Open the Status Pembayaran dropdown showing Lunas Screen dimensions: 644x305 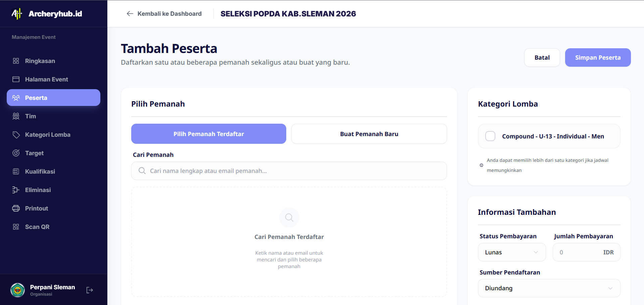(511, 252)
